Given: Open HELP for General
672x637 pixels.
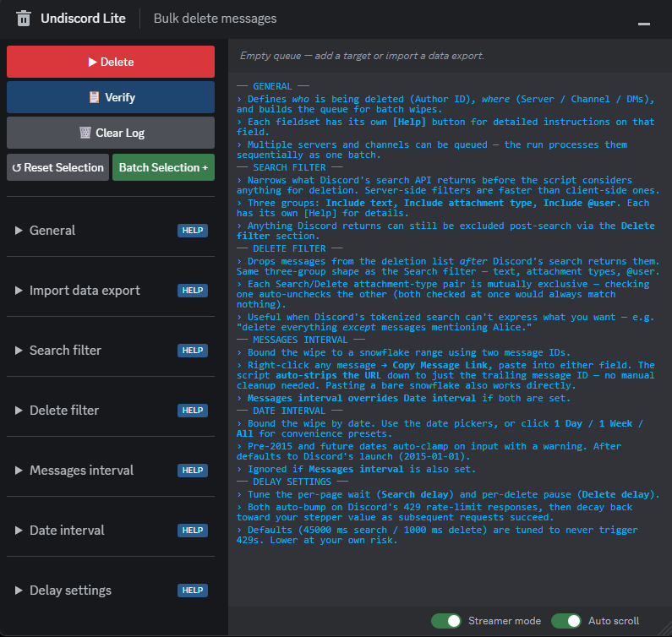Looking at the screenshot, I should [x=193, y=231].
